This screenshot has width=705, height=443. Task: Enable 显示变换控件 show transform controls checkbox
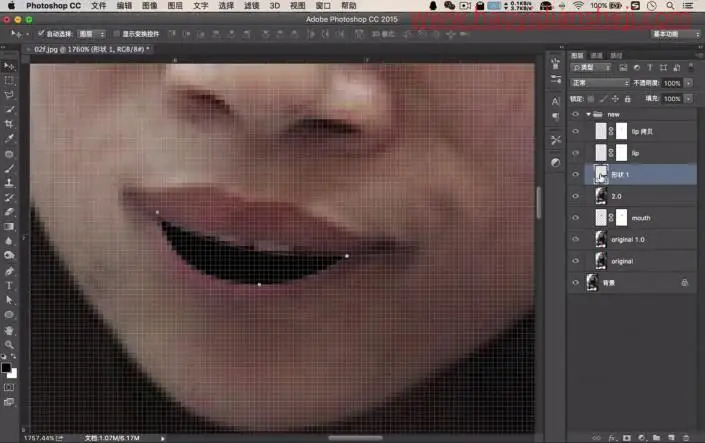click(x=116, y=34)
